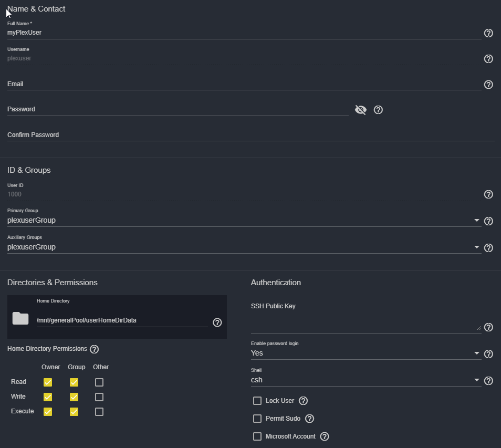
Task: Enable the Lock User checkbox
Action: (257, 401)
